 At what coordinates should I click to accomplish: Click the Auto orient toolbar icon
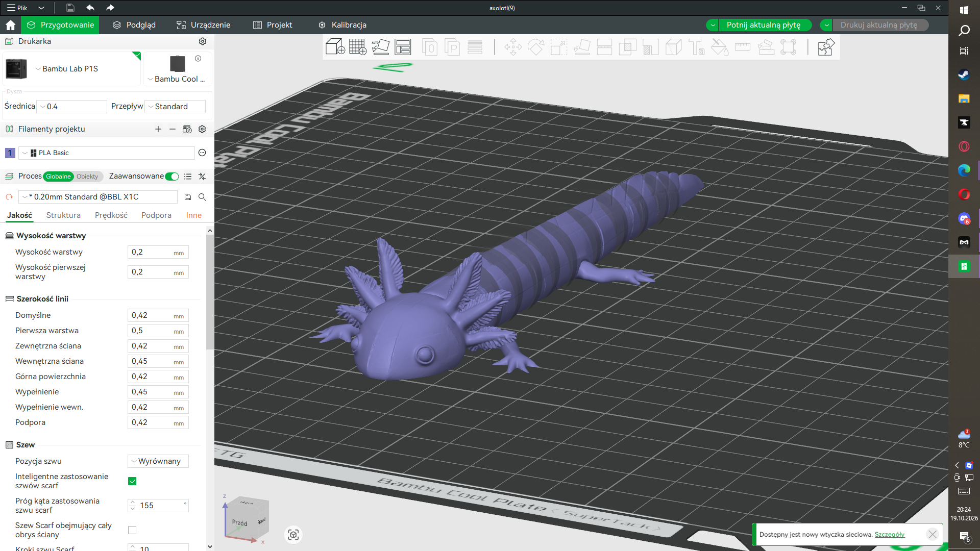[380, 47]
